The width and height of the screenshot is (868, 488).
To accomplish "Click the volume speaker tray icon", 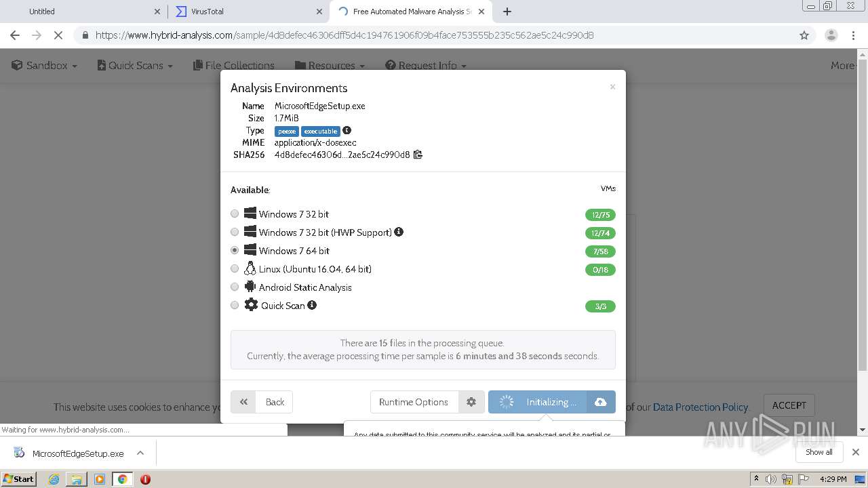I will pyautogui.click(x=771, y=479).
